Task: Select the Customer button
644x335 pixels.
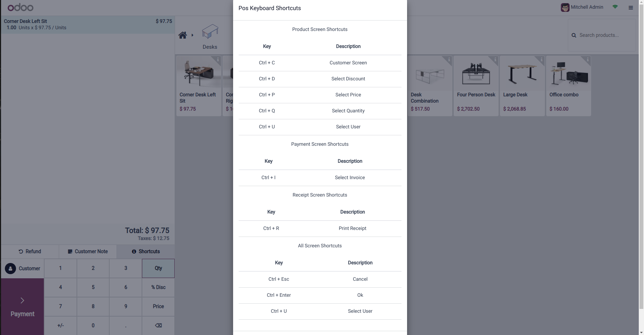Action: (x=23, y=269)
